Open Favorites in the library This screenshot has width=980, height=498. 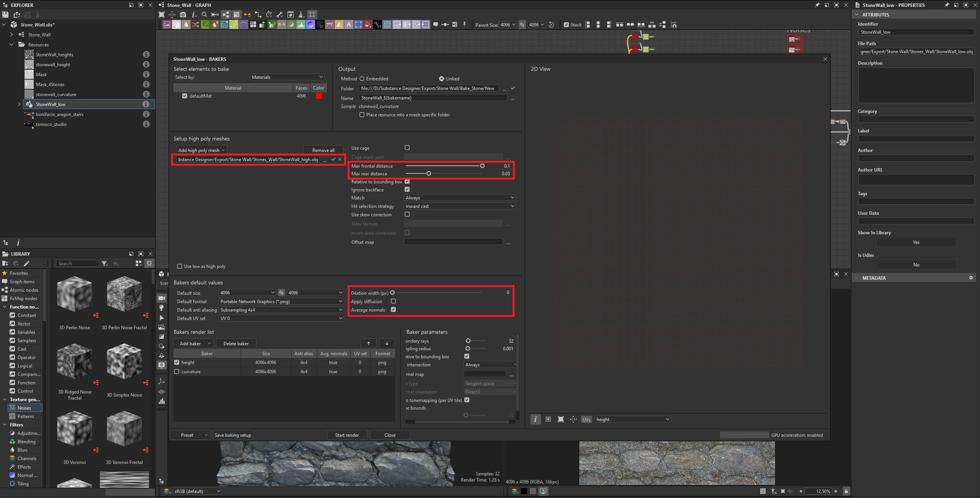click(x=19, y=273)
